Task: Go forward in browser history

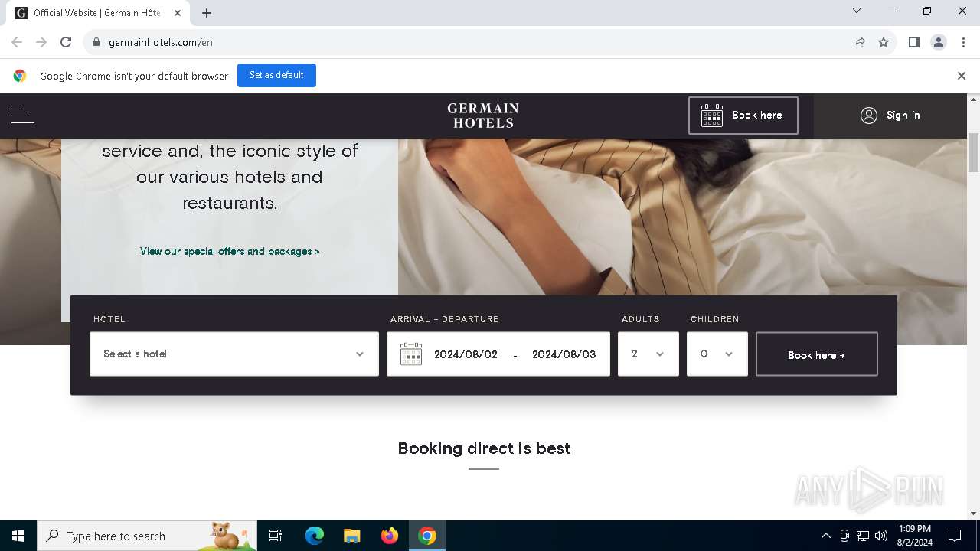Action: pyautogui.click(x=41, y=42)
